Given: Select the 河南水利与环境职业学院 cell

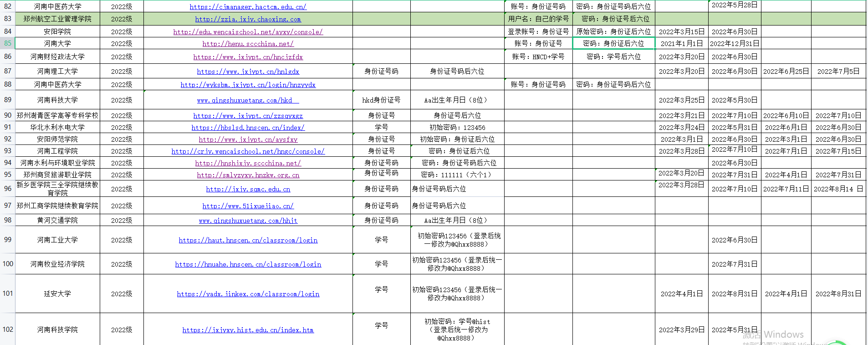Looking at the screenshot, I should pyautogui.click(x=57, y=163).
